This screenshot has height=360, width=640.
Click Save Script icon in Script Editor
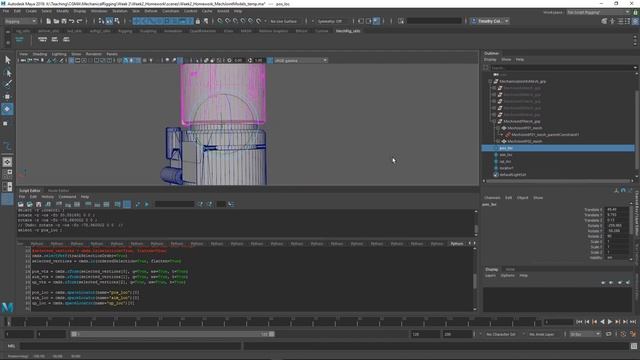pyautogui.click(x=39, y=204)
